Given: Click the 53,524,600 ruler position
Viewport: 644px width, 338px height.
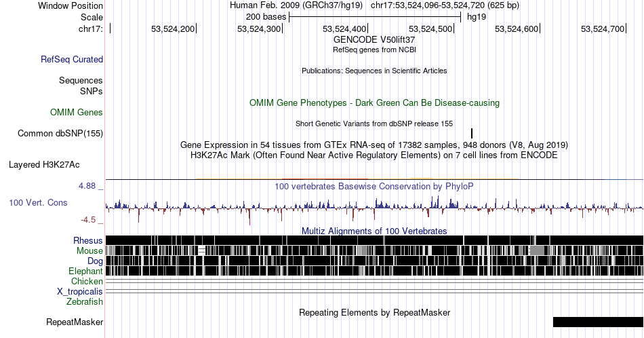Looking at the screenshot, I should 517,29.
